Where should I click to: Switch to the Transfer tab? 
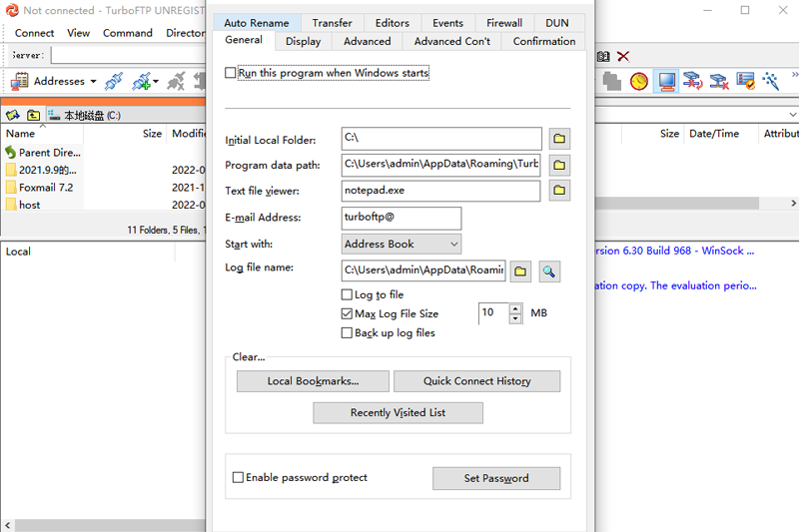point(333,23)
